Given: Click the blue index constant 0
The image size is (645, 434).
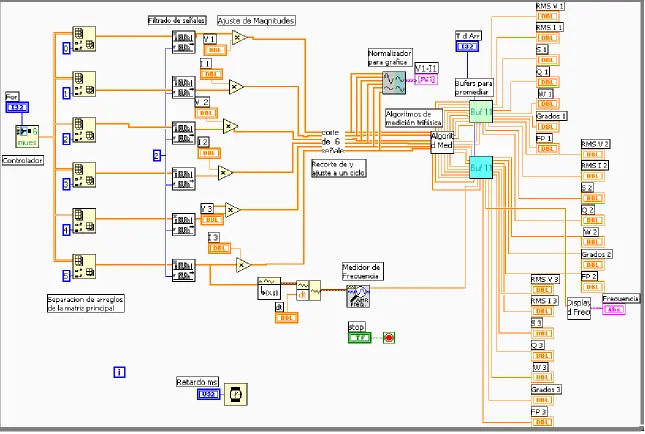Looking at the screenshot, I should (66, 49).
